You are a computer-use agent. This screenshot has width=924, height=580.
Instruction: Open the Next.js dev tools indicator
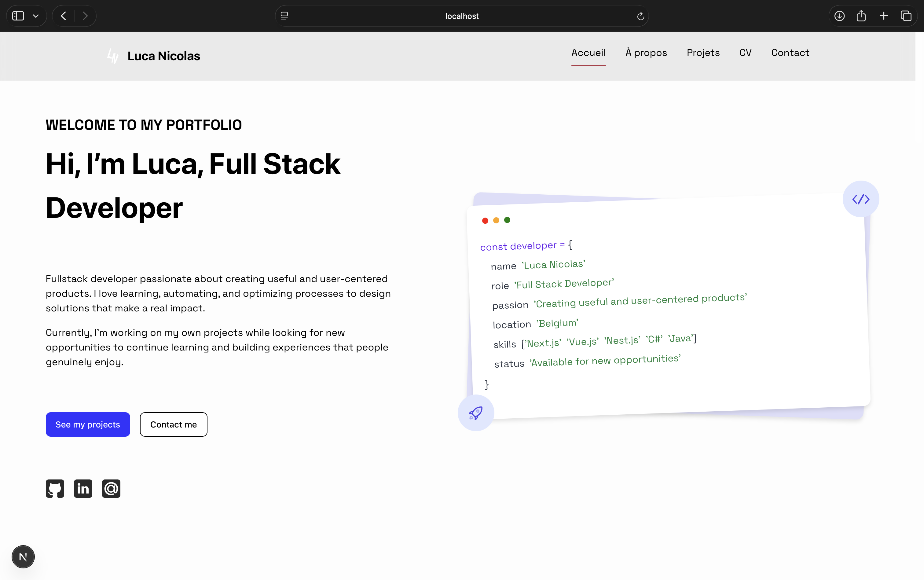(x=23, y=556)
